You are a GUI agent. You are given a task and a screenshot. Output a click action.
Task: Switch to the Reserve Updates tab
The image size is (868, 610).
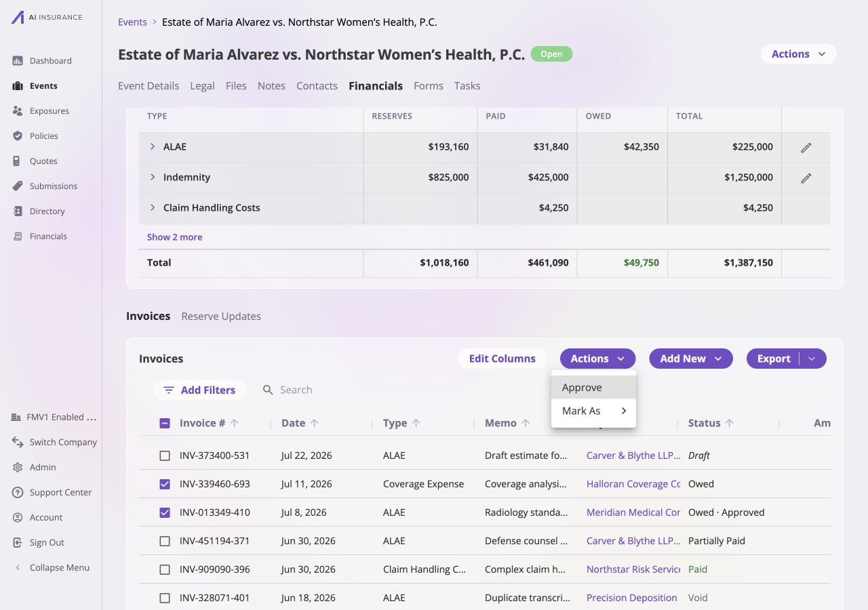point(221,317)
